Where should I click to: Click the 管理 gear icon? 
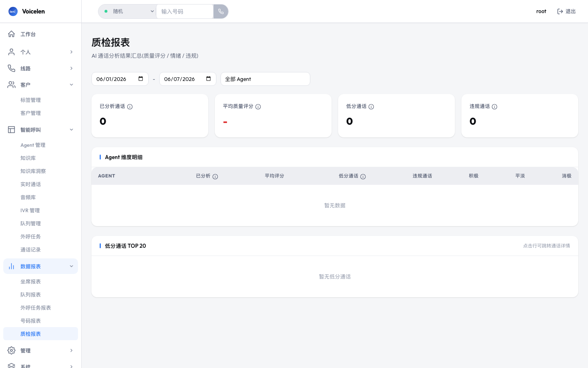pos(11,350)
